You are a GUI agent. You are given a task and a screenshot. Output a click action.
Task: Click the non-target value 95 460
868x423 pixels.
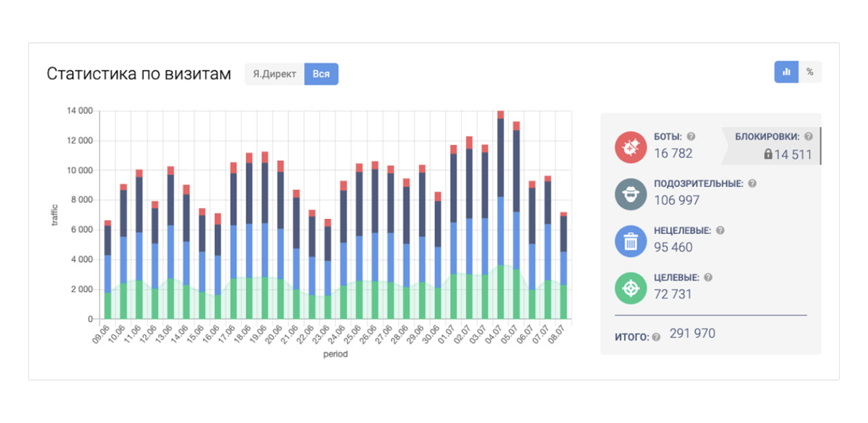click(673, 248)
